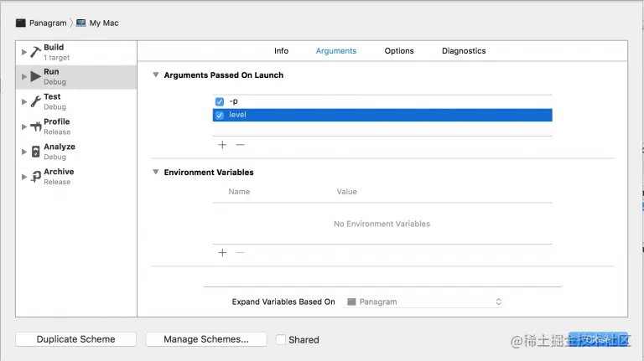Remove selected launch argument with minus
The image size is (644, 361).
coord(240,145)
